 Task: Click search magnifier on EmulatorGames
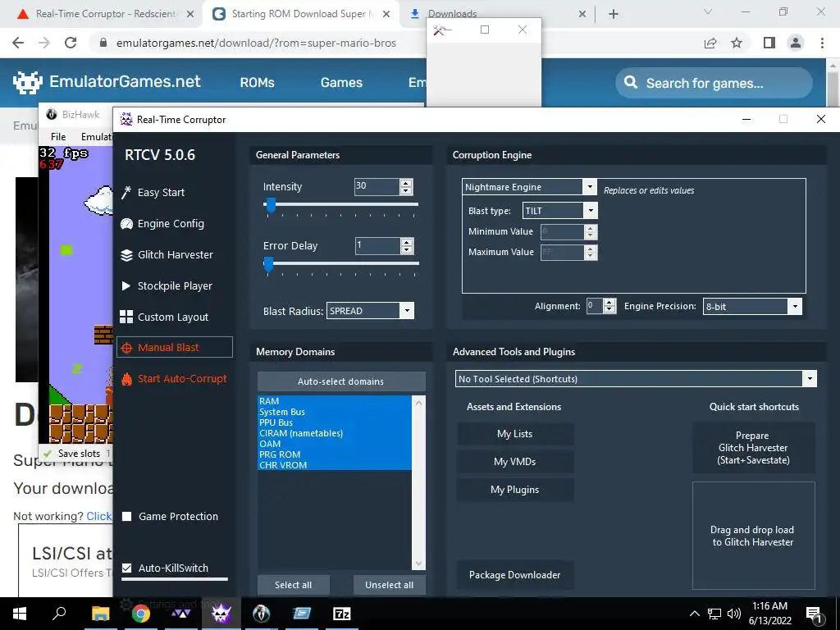631,83
